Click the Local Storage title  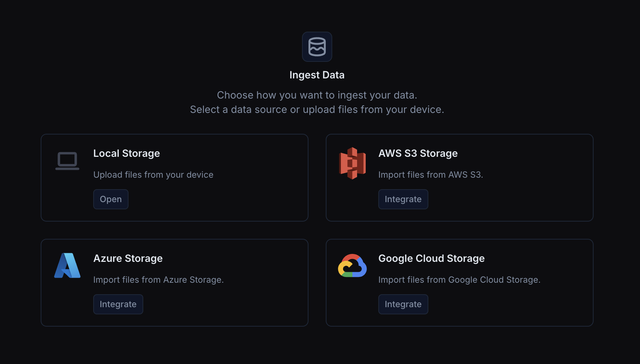[x=126, y=153]
